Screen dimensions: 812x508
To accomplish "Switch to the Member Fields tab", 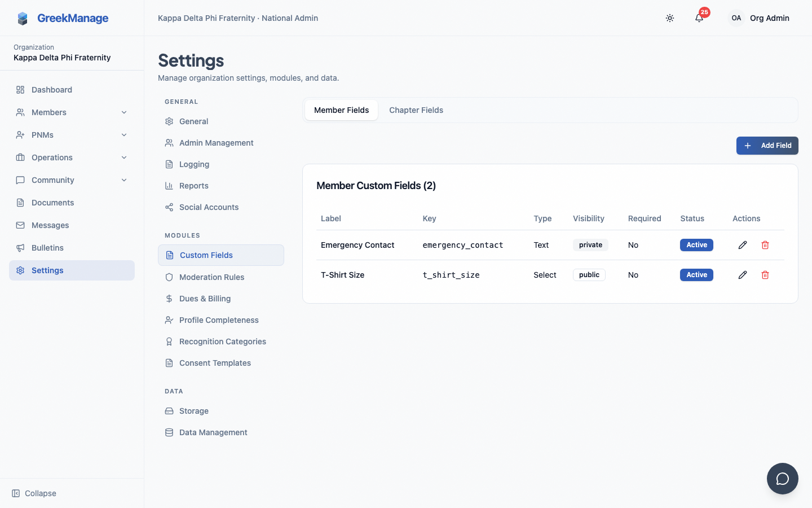I will [341, 110].
